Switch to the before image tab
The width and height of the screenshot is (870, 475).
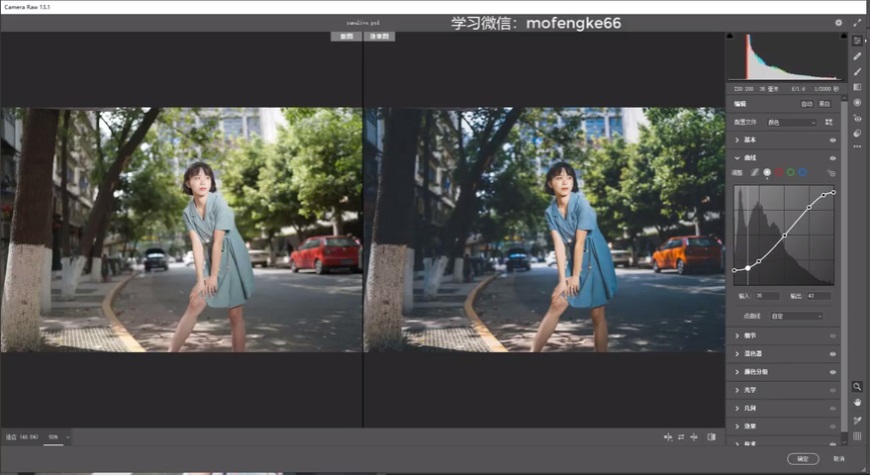(346, 37)
